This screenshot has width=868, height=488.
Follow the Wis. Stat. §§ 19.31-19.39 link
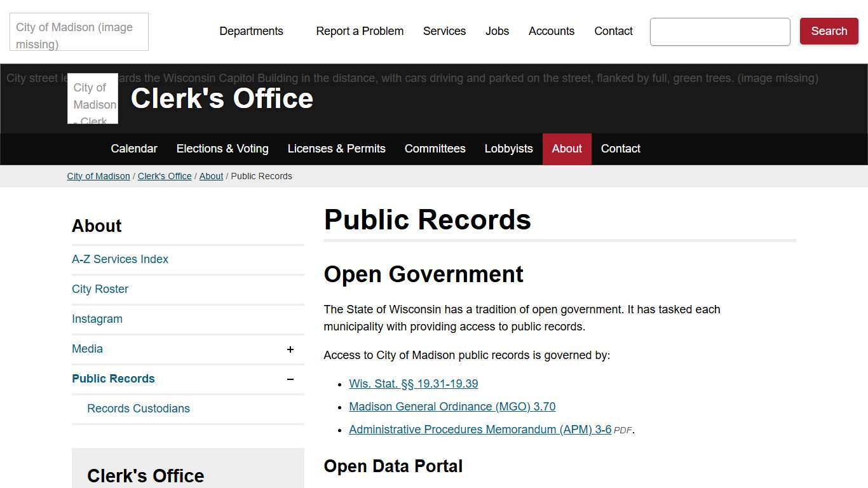(413, 384)
